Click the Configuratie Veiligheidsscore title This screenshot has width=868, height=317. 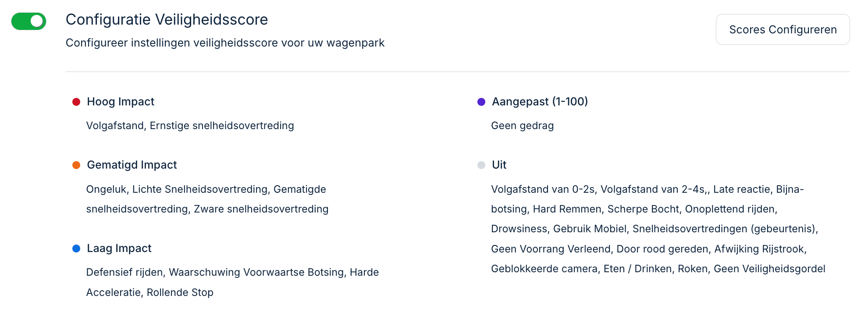click(x=167, y=19)
